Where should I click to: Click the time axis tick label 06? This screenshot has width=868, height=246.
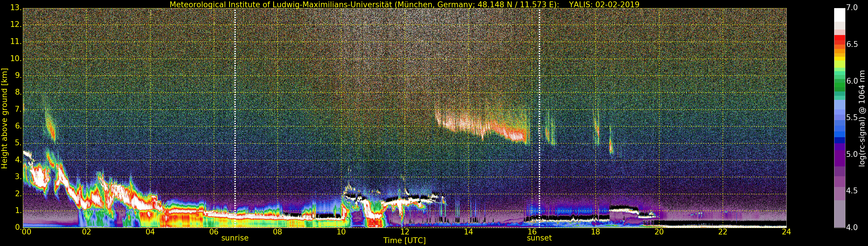(x=214, y=232)
